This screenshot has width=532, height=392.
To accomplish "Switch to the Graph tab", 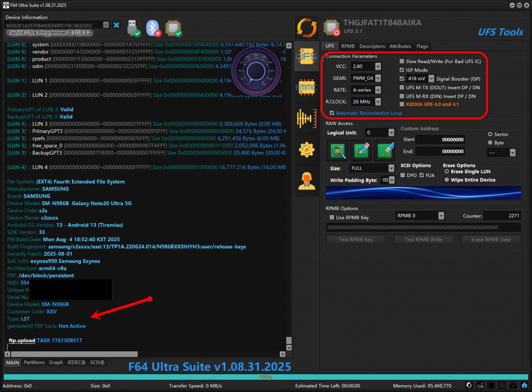I will tap(56, 363).
